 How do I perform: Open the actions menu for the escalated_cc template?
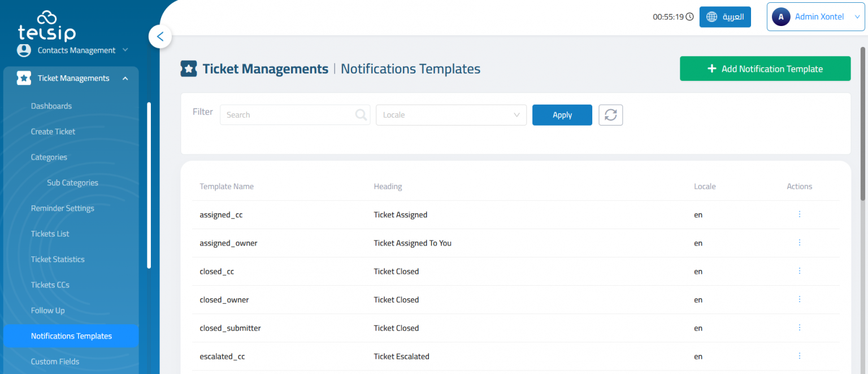coord(799,356)
